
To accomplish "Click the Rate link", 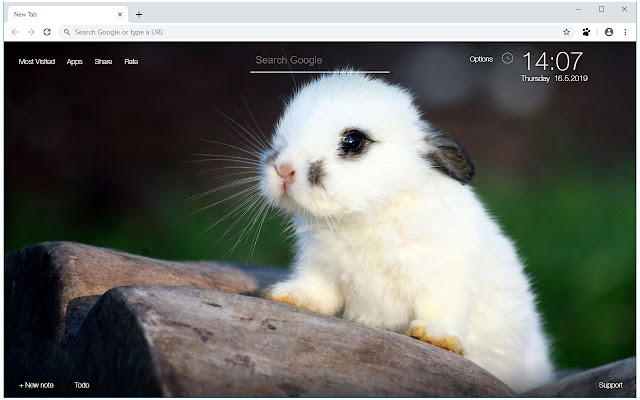I will [131, 62].
